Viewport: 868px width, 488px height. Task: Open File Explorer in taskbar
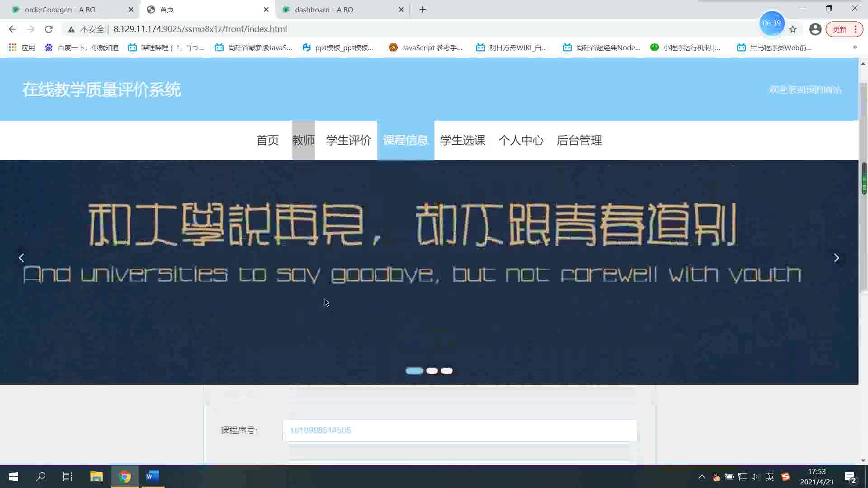(x=96, y=476)
